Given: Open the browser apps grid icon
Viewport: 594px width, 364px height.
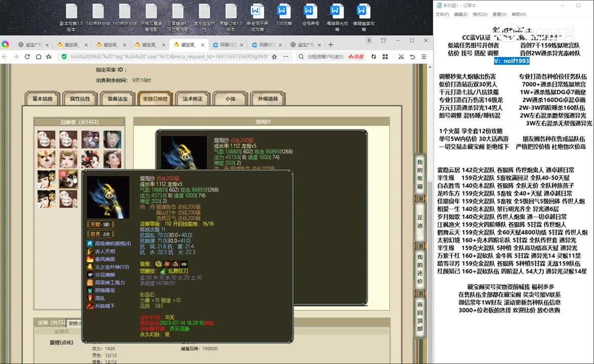Looking at the screenshot, I should pos(385,57).
